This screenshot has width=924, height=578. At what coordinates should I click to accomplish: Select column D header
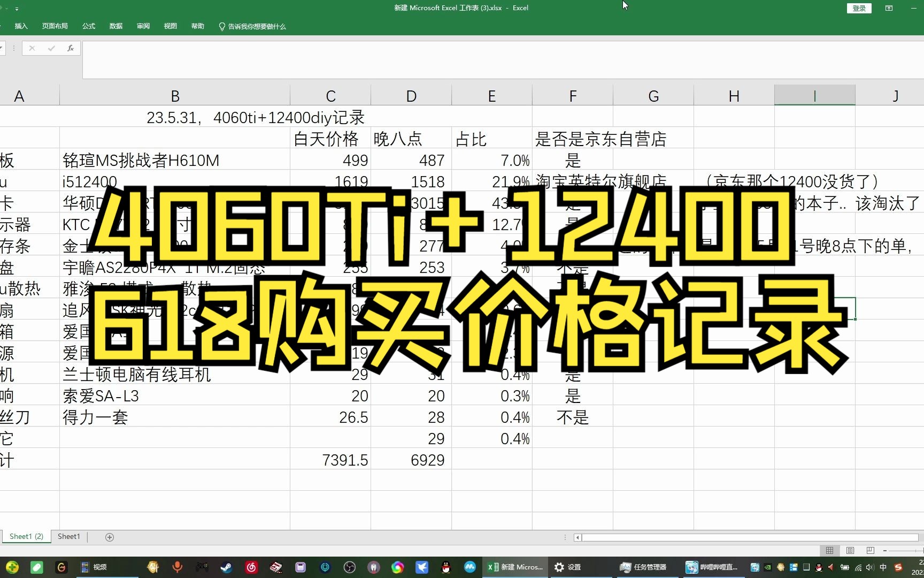[411, 96]
